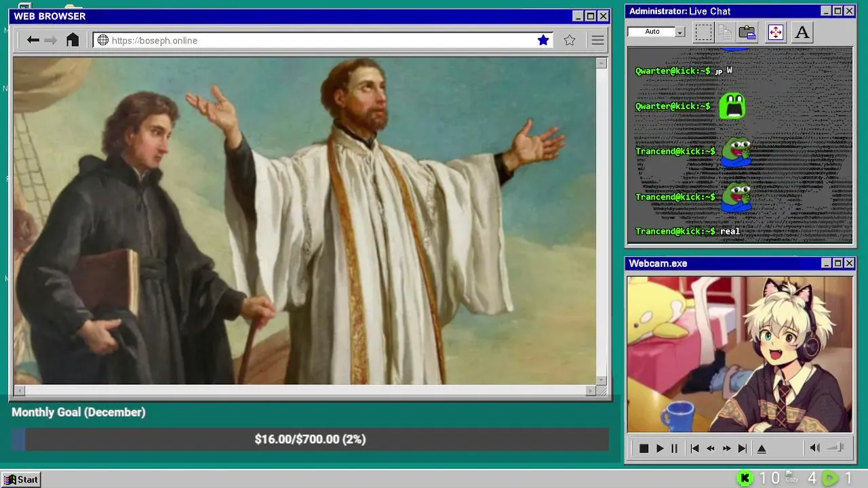Click the copy documents icon in Live Chat
Image resolution: width=868 pixels, height=488 pixels.
pos(725,32)
